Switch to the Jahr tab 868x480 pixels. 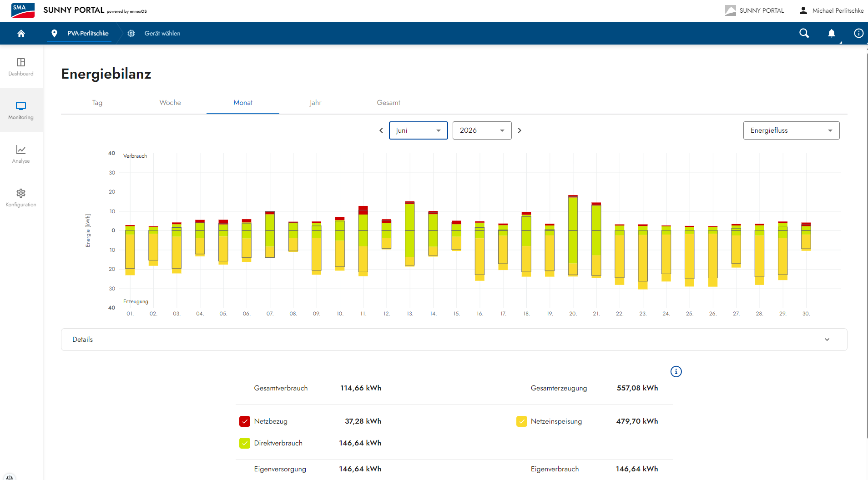(315, 103)
